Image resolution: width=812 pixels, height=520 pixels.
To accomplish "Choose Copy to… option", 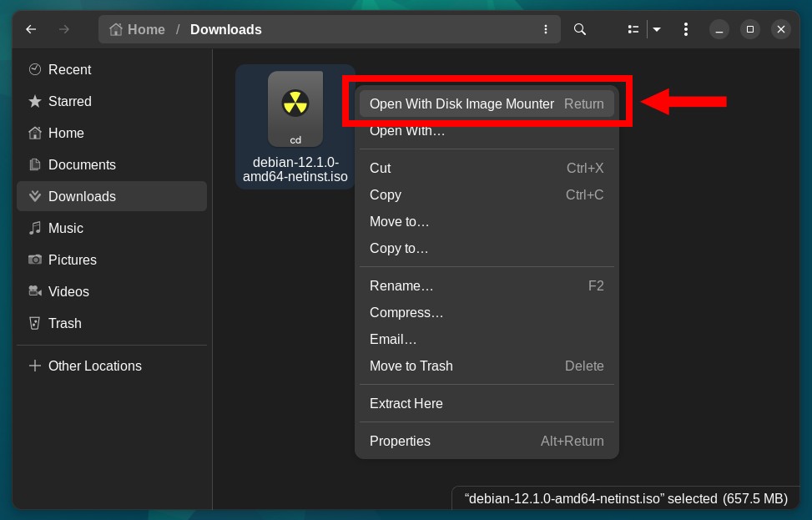I will [x=487, y=249].
